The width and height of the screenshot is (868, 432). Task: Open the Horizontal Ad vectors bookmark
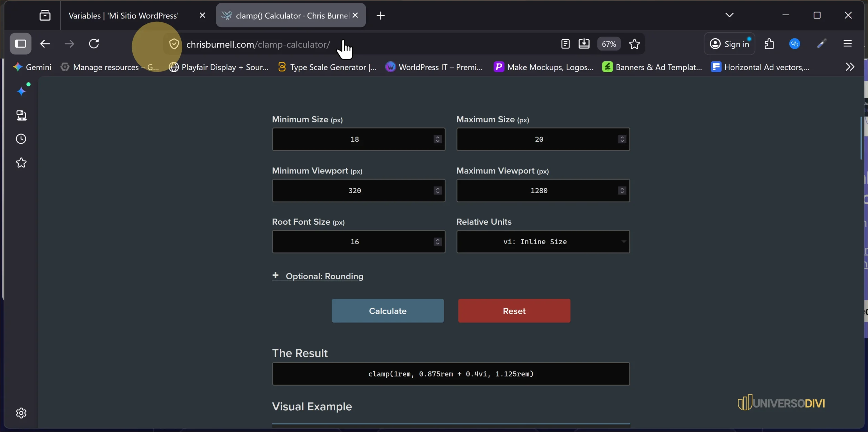(761, 67)
